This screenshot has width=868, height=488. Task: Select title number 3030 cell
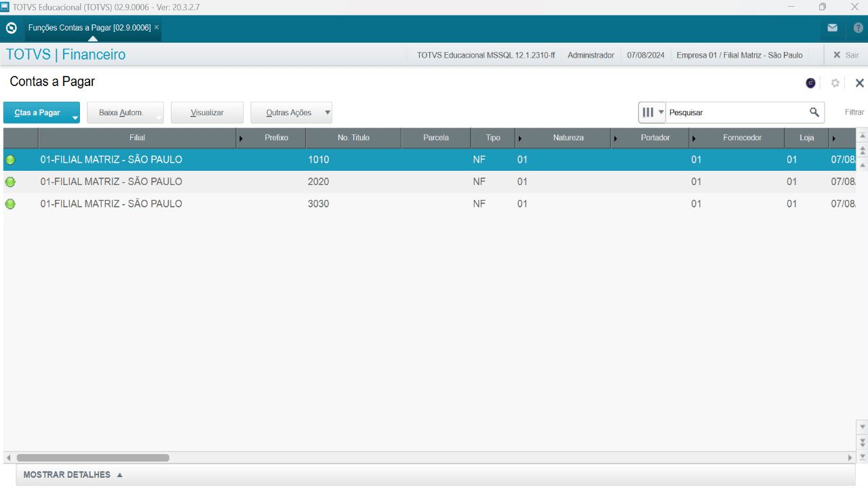click(x=353, y=203)
